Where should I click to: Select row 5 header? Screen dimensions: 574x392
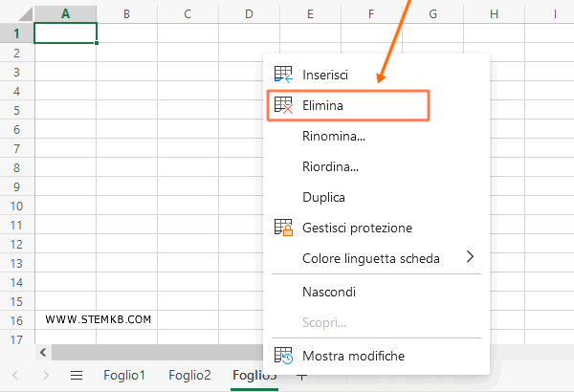[17, 110]
